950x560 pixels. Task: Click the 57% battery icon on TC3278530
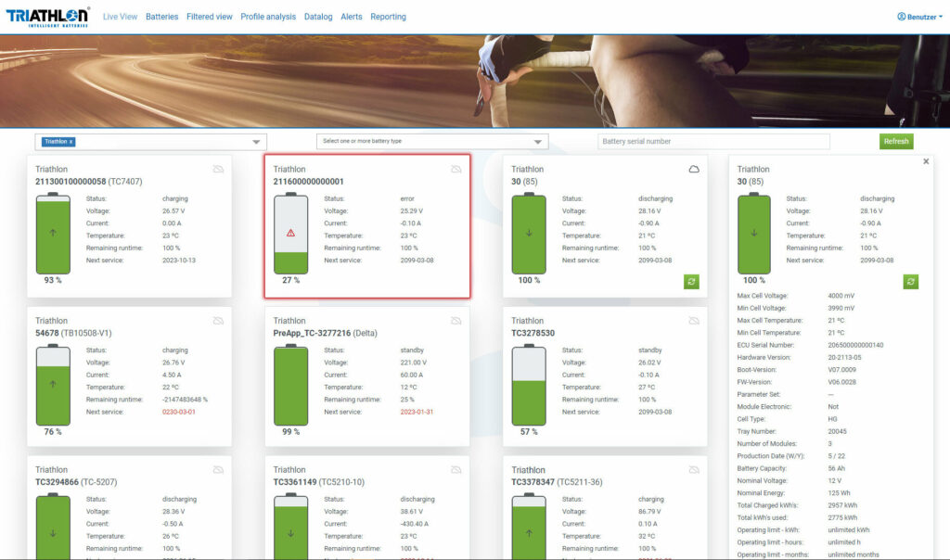pyautogui.click(x=529, y=385)
